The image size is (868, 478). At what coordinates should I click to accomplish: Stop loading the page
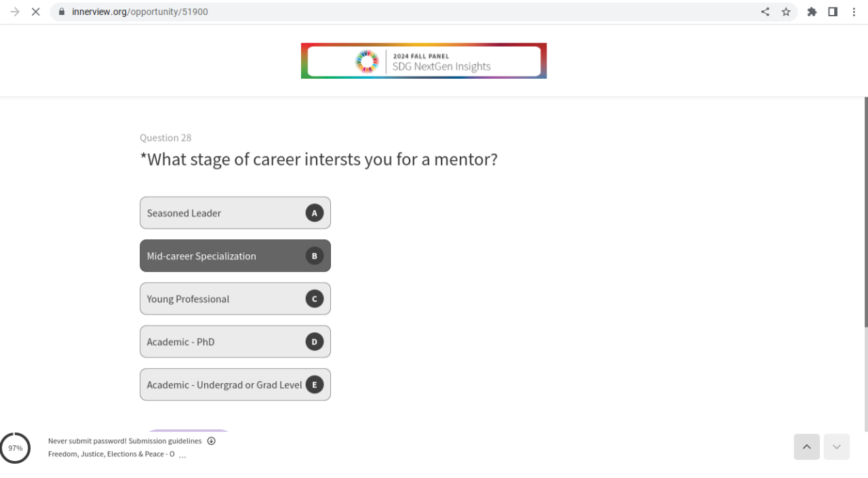[x=36, y=12]
